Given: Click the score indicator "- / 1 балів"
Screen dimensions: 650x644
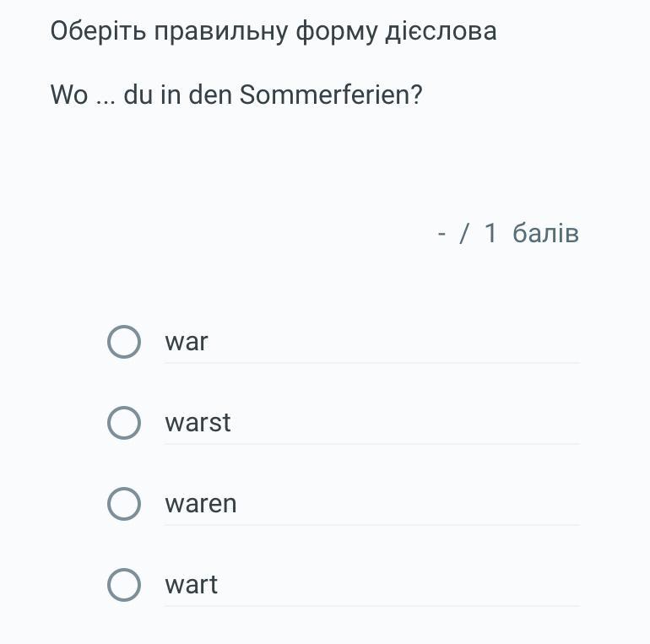Looking at the screenshot, I should [508, 233].
